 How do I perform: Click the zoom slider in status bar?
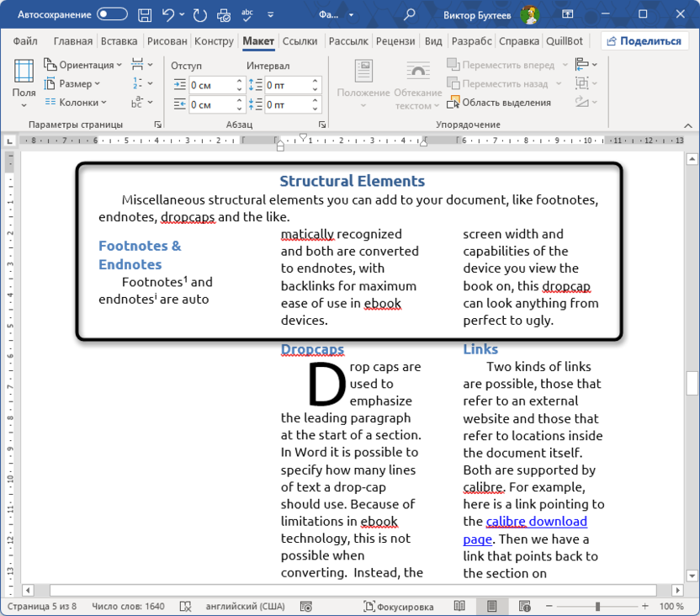pos(597,606)
